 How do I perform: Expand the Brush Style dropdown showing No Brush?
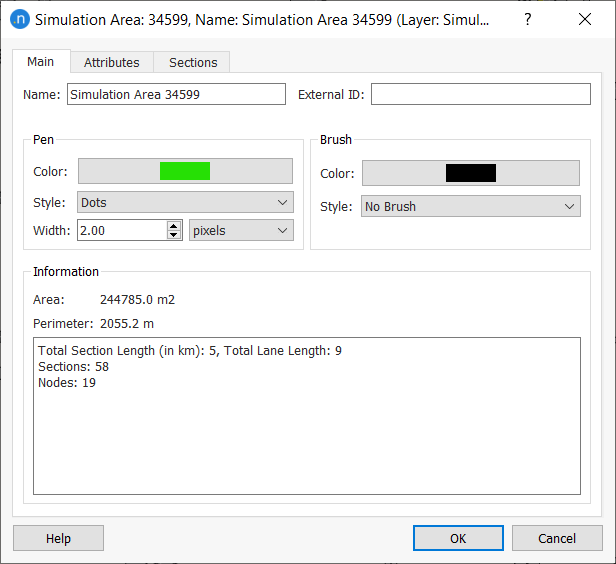point(471,206)
